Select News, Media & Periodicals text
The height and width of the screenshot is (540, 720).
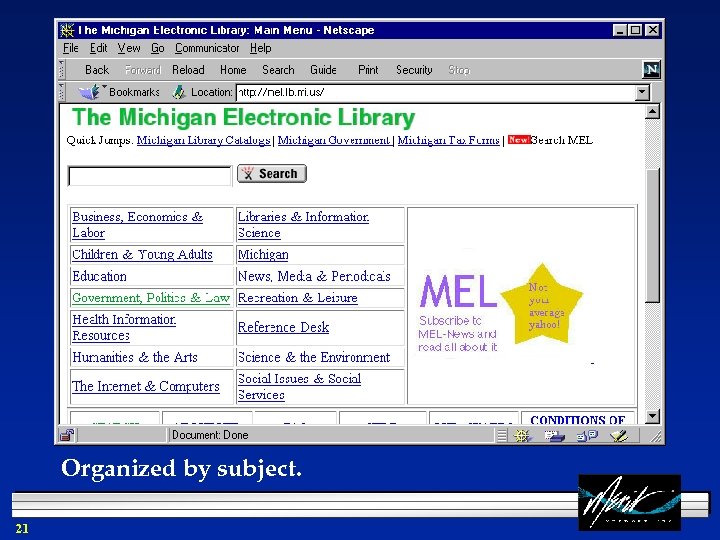click(314, 276)
